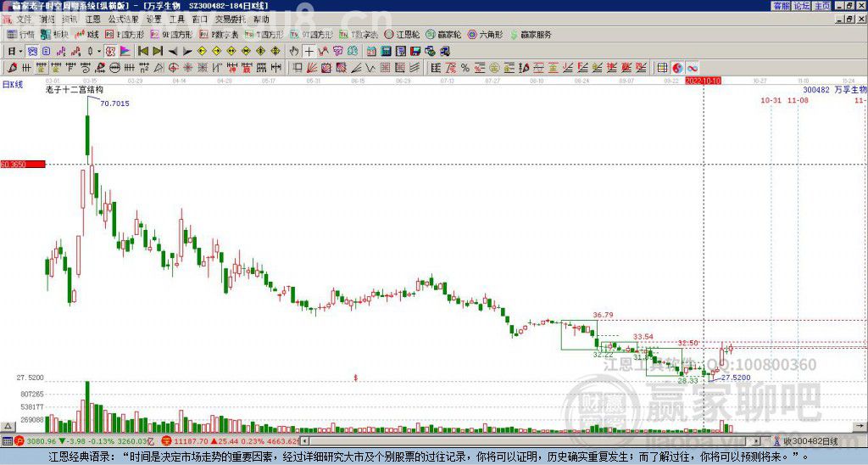Click the 11-08 date label
This screenshot has width=868, height=465.
point(798,100)
